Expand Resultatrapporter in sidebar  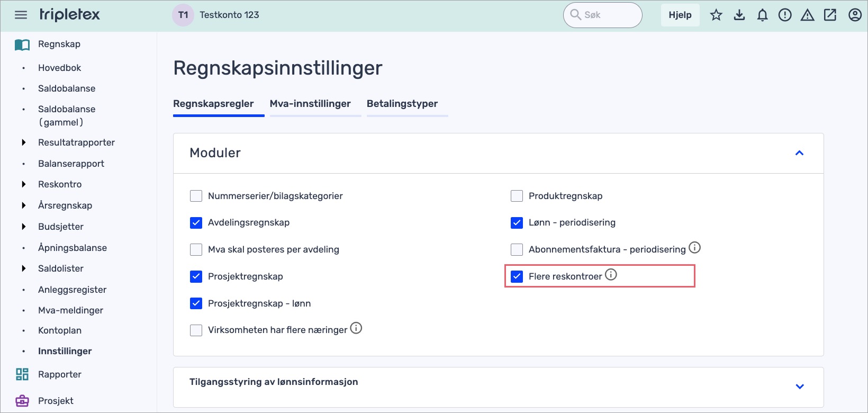coord(23,142)
